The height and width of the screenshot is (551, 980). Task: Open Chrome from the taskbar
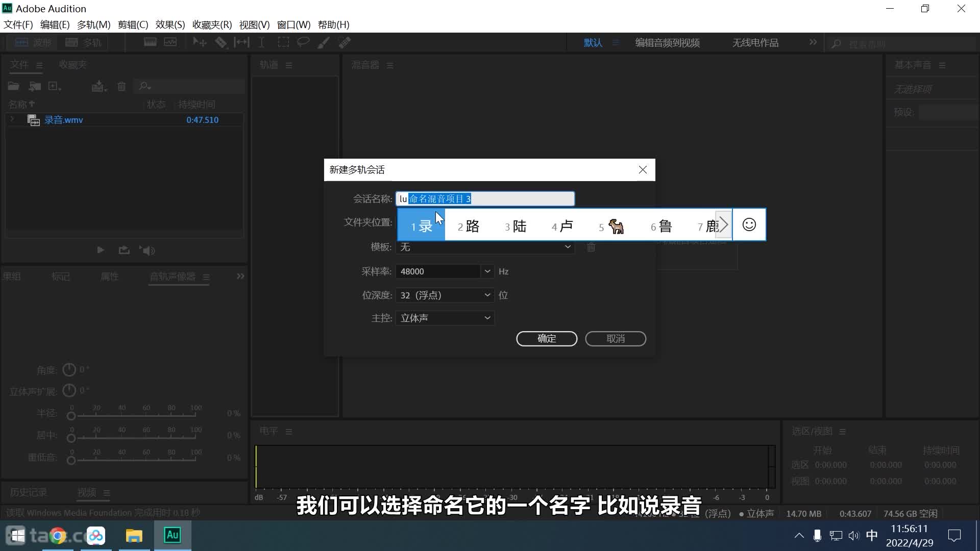tap(58, 535)
